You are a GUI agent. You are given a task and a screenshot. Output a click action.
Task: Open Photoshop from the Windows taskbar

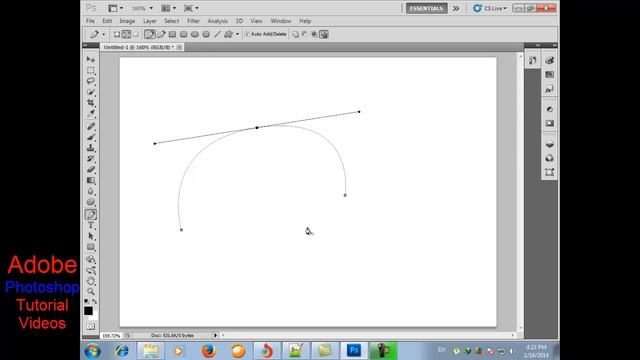tap(353, 351)
